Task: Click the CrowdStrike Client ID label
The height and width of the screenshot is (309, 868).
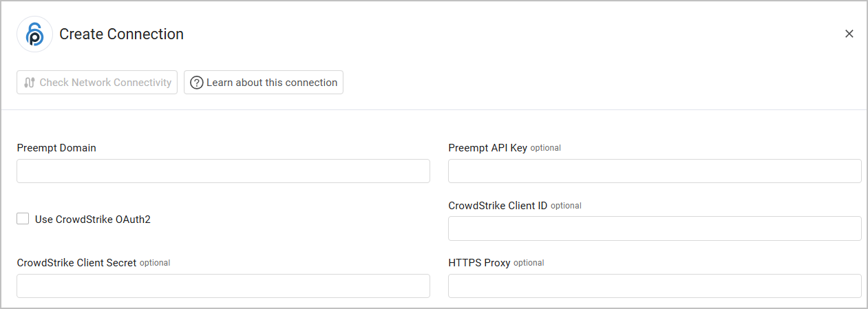Action: point(498,206)
